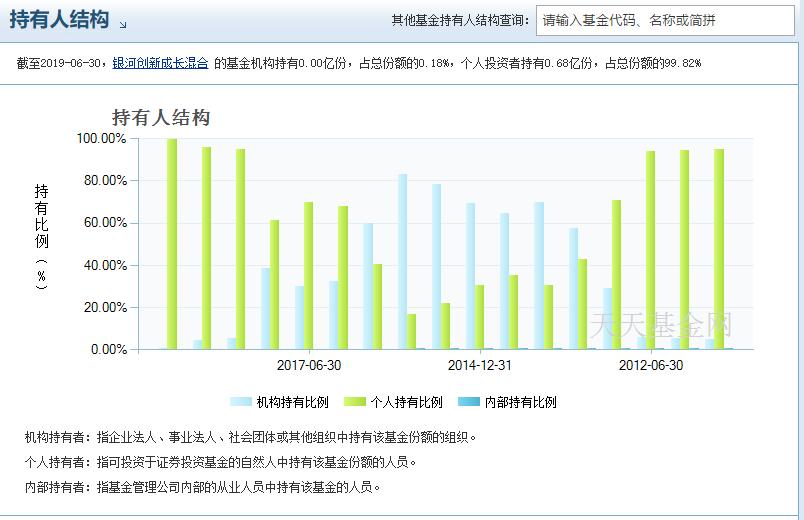Viewport: 804px width, 520px height.
Task: Click the 40.00% y-axis label
Action: tap(105, 265)
